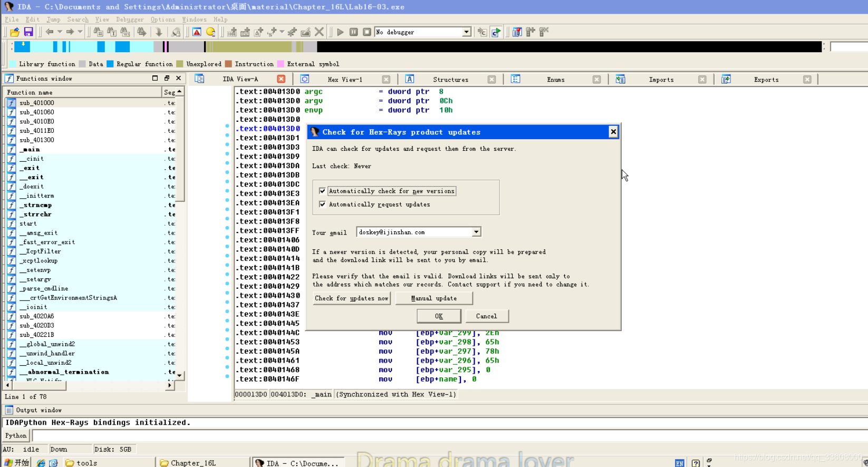868x467 pixels.
Task: Click the IDA View-A tab icon
Action: 199,79
